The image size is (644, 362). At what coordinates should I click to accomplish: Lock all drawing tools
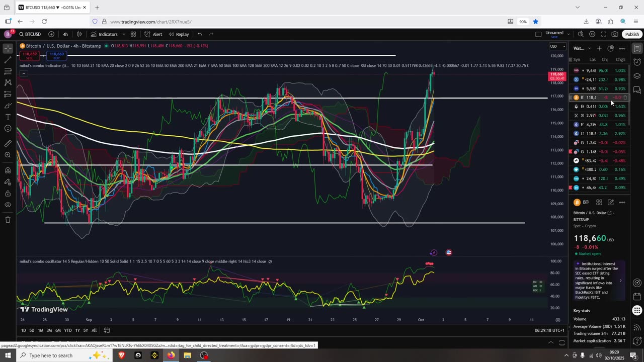pos(8,193)
